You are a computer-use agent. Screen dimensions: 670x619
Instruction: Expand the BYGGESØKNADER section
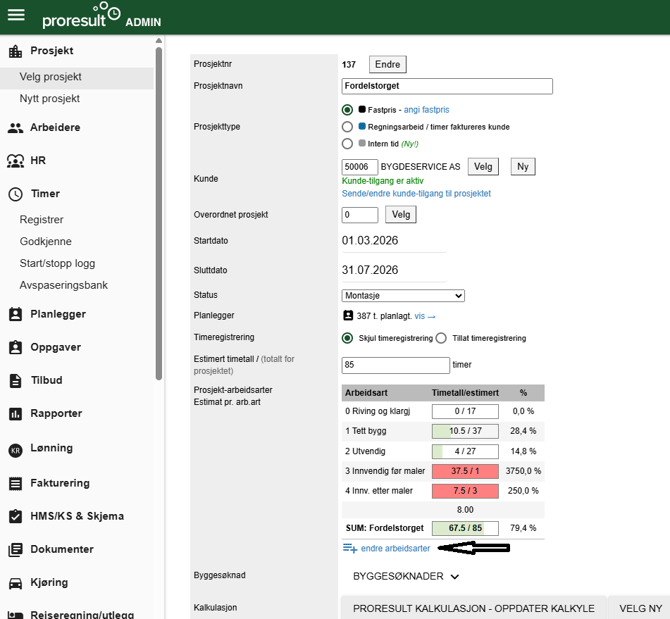(x=406, y=577)
